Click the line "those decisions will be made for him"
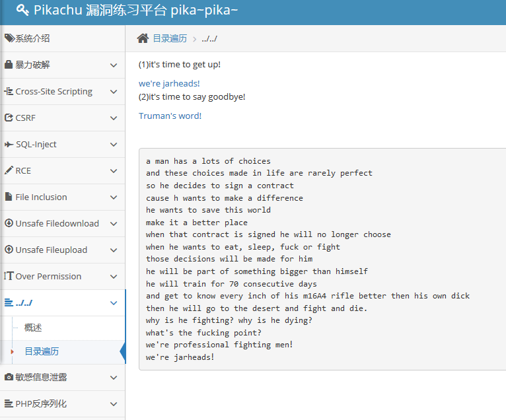The width and height of the screenshot is (506, 420). [229, 259]
